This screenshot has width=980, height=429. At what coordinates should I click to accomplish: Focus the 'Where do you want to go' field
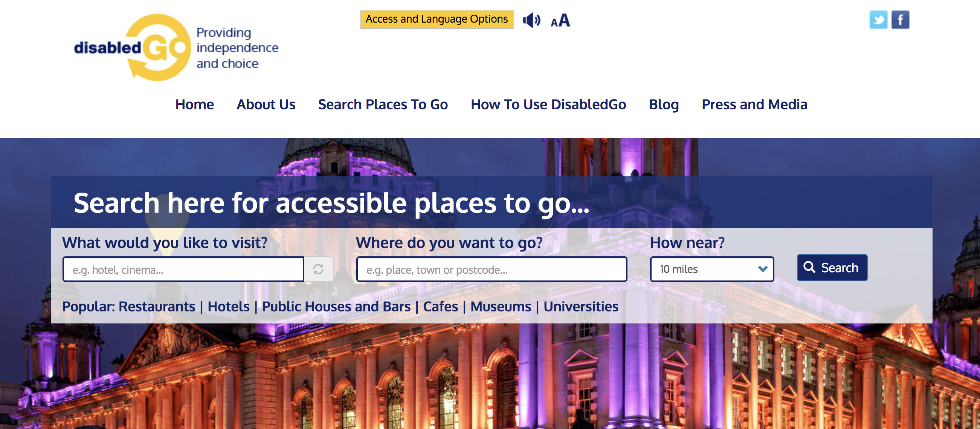coord(492,269)
